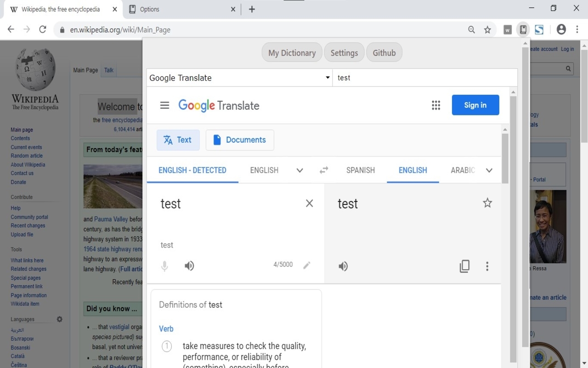Click the Languages settings gear in Wikipedia sidebar

point(59,319)
